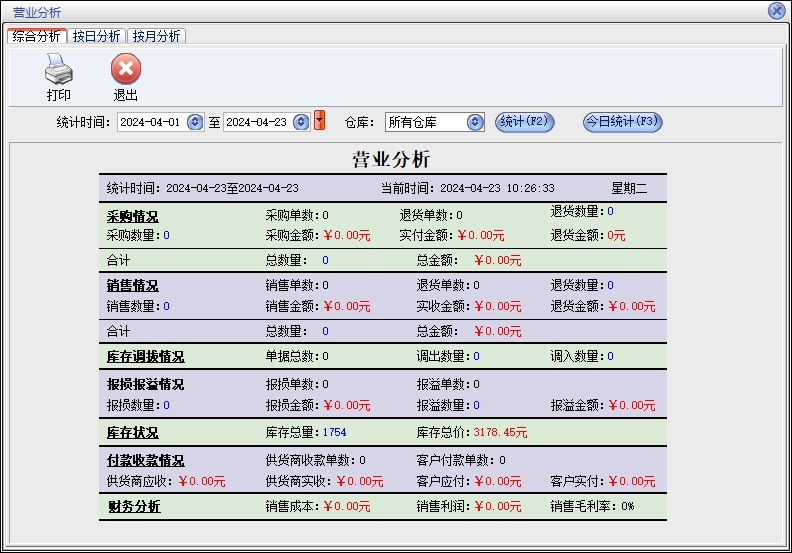Close the 营业分析 window
792x553 pixels.
point(776,10)
